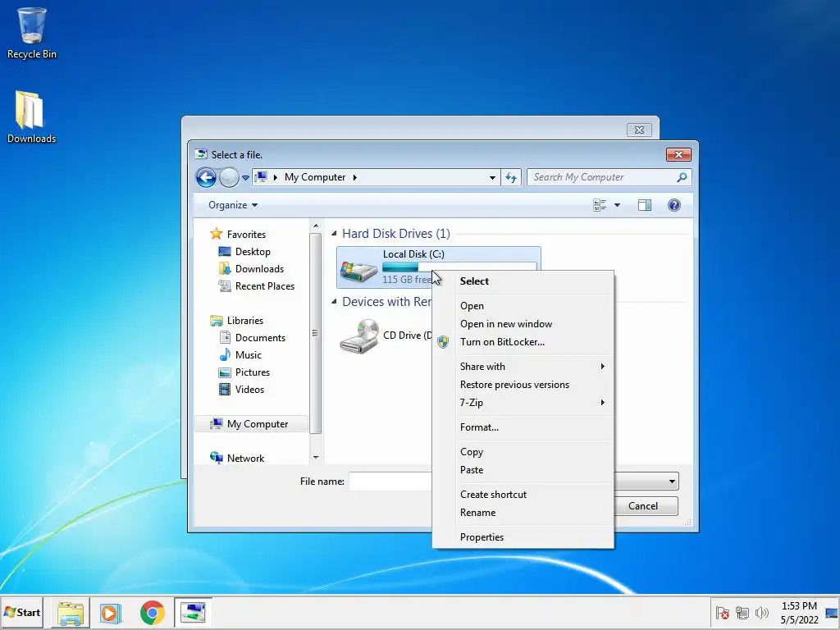840x630 pixels.
Task: Show the preview pane
Action: click(645, 205)
